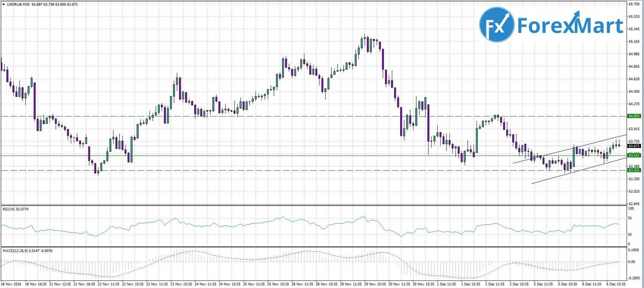This screenshot has width=644, height=288.
Task: Click the dropdown triangle beside USDRUB,M30
Action: 3,4
